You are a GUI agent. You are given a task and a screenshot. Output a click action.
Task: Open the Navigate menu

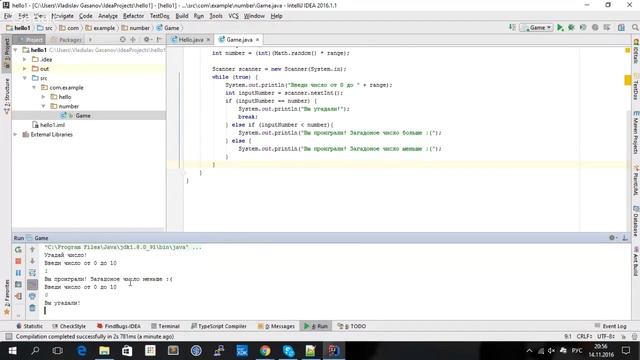click(62, 16)
